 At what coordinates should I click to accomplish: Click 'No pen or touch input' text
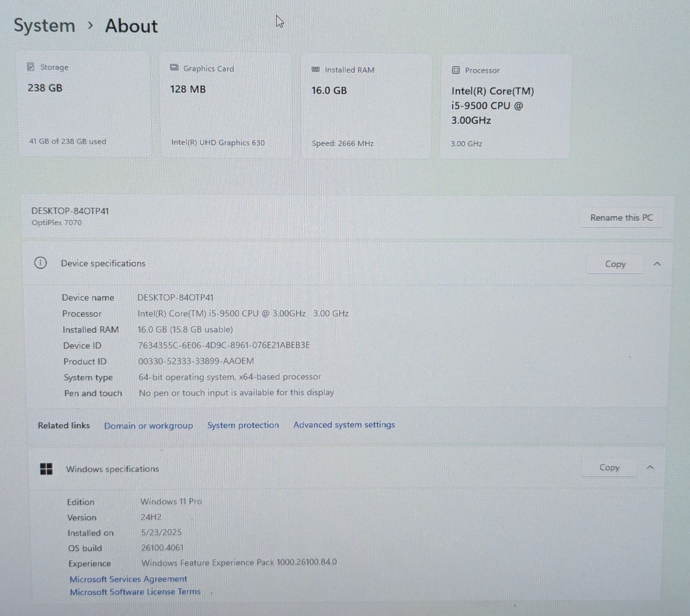[x=236, y=393]
